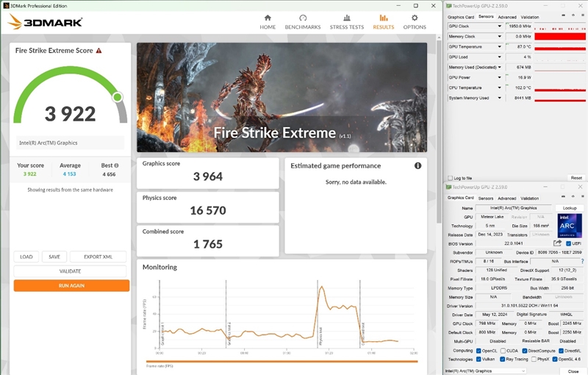
Task: Open the System Memory Used dropdown
Action: [x=500, y=98]
